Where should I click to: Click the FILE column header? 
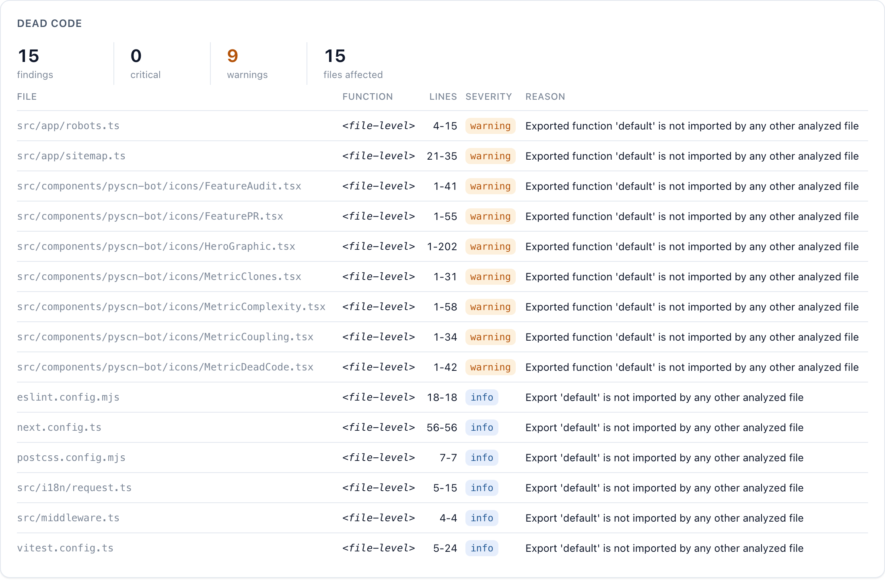(27, 97)
